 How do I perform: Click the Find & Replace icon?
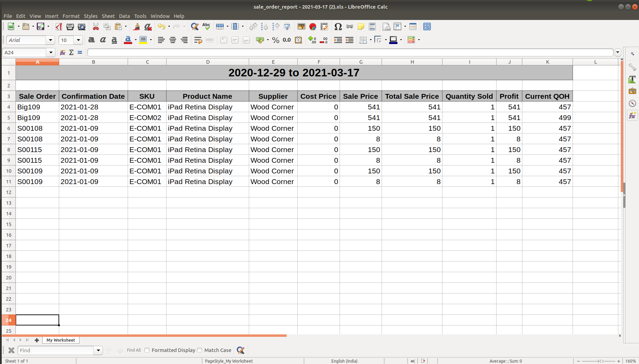click(195, 26)
